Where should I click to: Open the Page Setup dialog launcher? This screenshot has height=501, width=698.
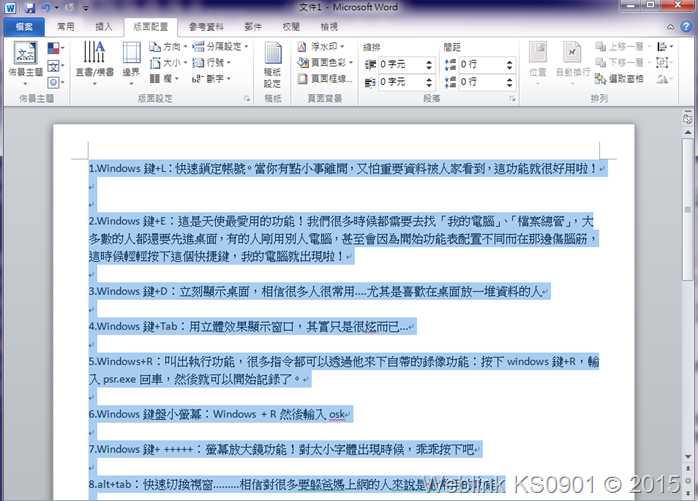[247, 99]
